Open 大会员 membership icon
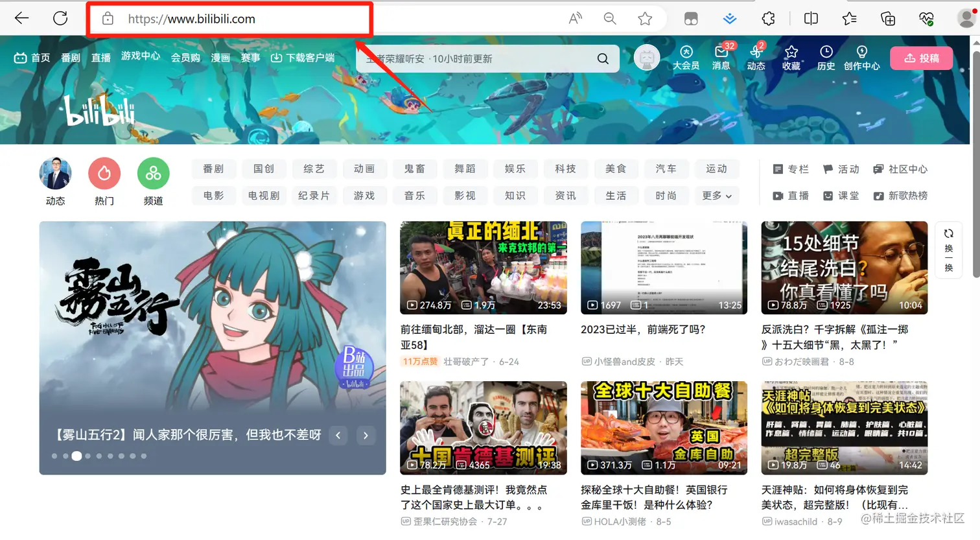980x540 pixels. pyautogui.click(x=686, y=58)
